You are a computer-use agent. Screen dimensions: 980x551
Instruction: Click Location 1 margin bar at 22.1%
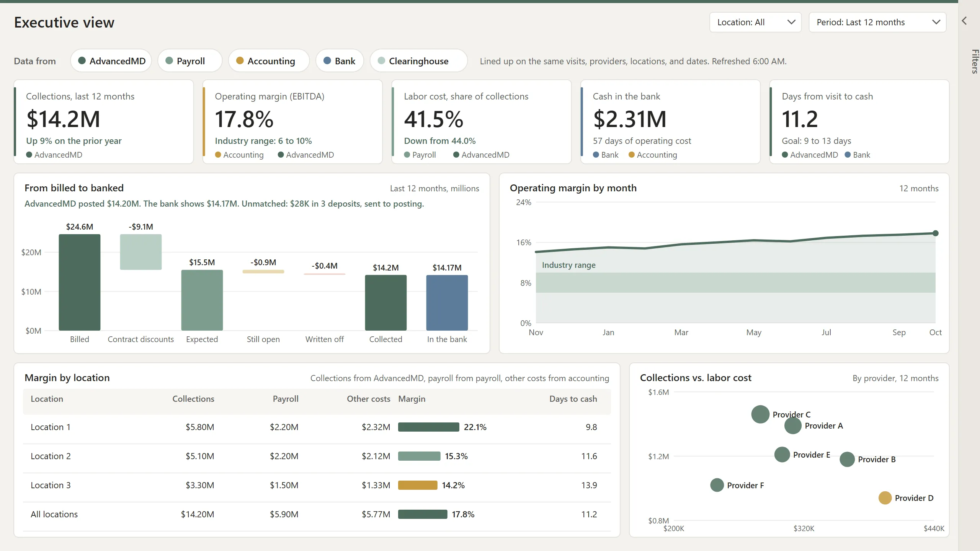click(429, 427)
